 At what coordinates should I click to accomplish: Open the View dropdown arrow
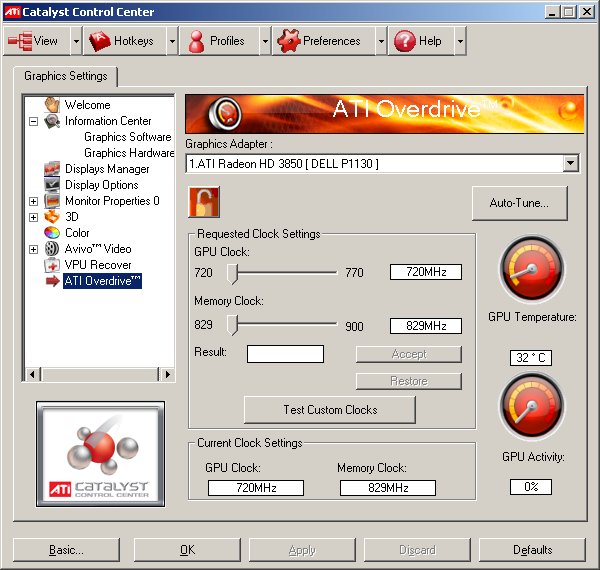(77, 41)
